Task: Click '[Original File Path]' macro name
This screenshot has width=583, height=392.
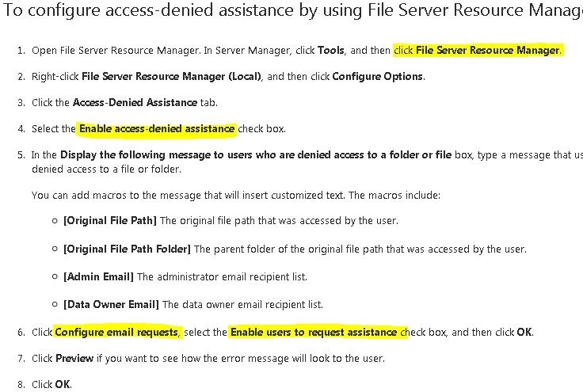Action: click(x=109, y=221)
